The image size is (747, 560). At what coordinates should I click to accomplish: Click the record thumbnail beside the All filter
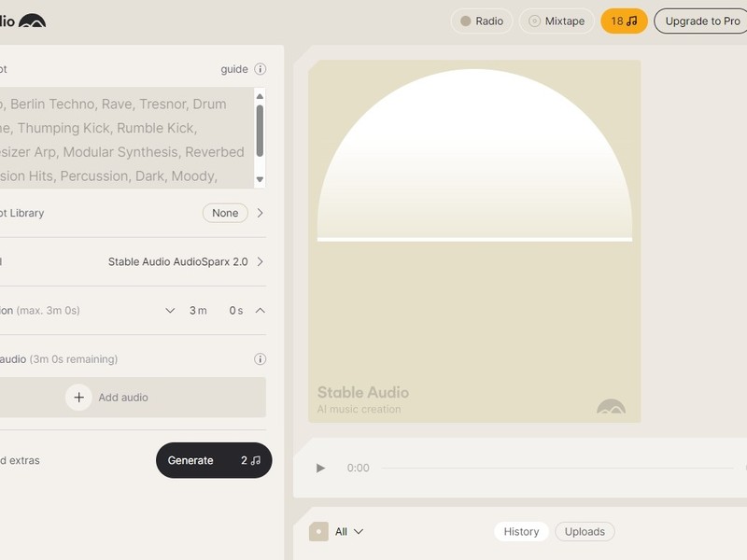(318, 531)
